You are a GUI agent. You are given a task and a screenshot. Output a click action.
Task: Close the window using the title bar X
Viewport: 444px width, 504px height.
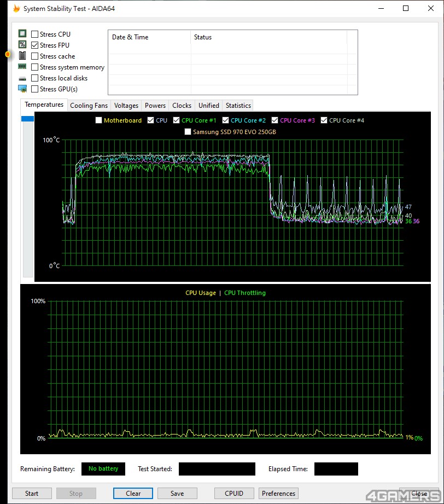(431, 8)
